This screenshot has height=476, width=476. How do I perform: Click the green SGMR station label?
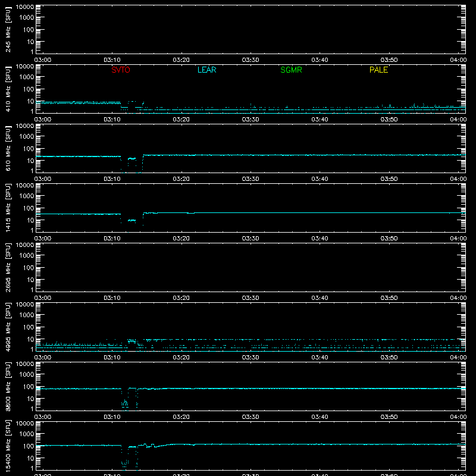coord(291,70)
